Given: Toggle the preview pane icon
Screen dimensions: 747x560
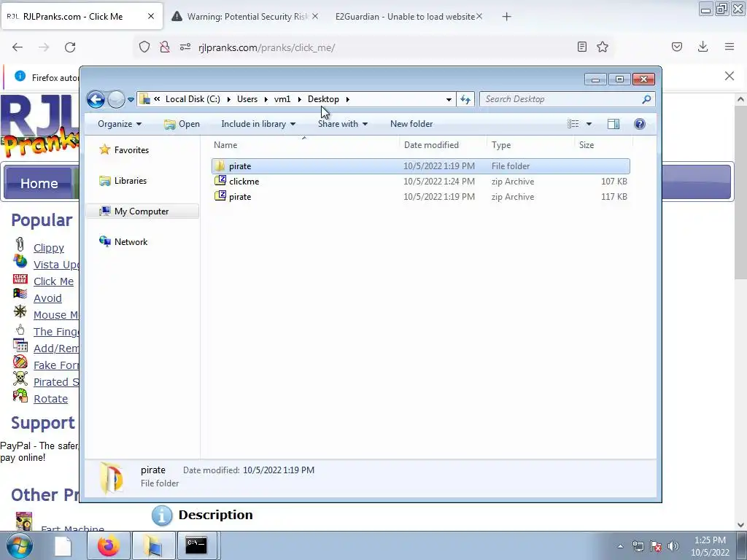Looking at the screenshot, I should tap(613, 124).
